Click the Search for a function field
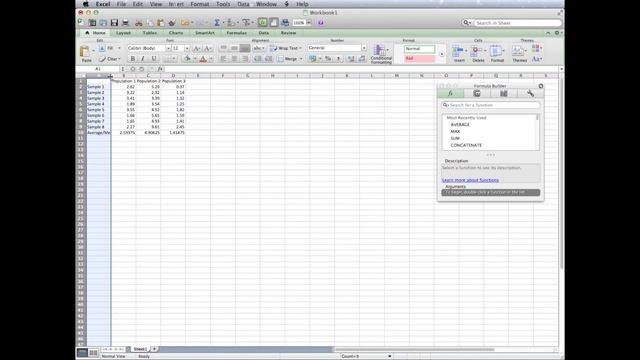This screenshot has height=360, width=640. pos(490,105)
